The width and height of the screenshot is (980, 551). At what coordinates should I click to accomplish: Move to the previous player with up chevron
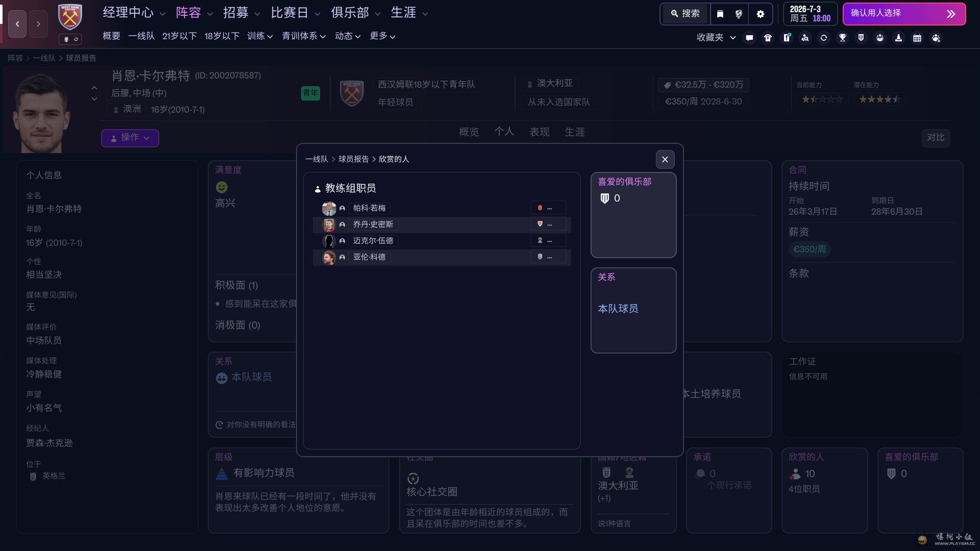pos(94,88)
